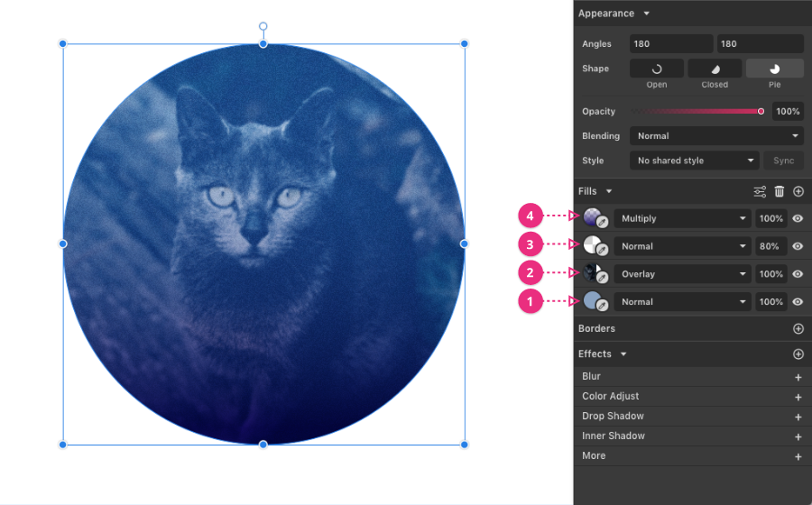Hide the 80% Normal fill layer
Screen dimensions: 812x505
pyautogui.click(x=798, y=246)
